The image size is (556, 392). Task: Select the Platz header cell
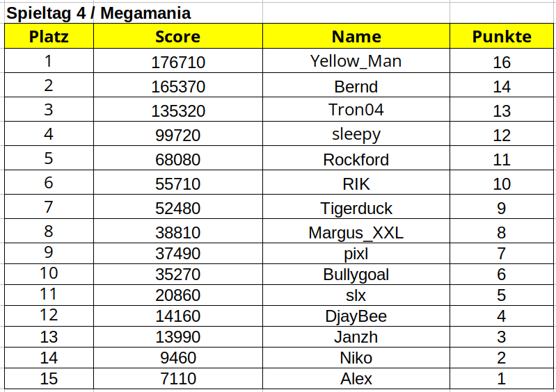tap(49, 37)
